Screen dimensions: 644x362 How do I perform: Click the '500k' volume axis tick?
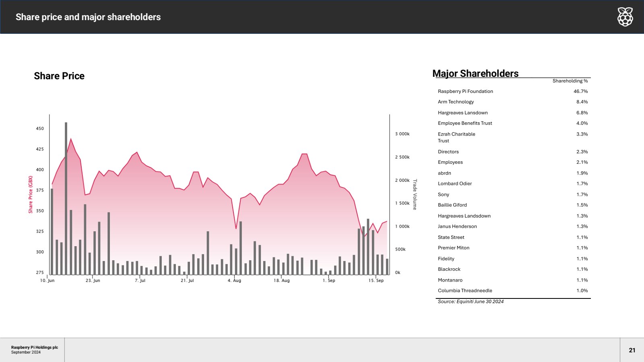point(400,249)
